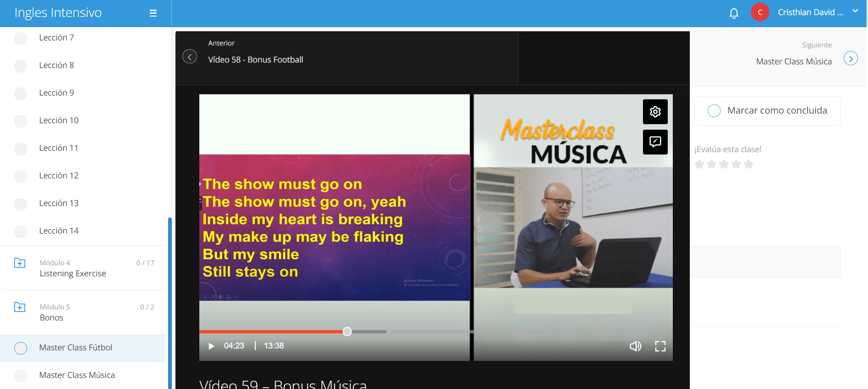Click the video lyrics frame
The height and width of the screenshot is (389, 868).
[x=335, y=228]
